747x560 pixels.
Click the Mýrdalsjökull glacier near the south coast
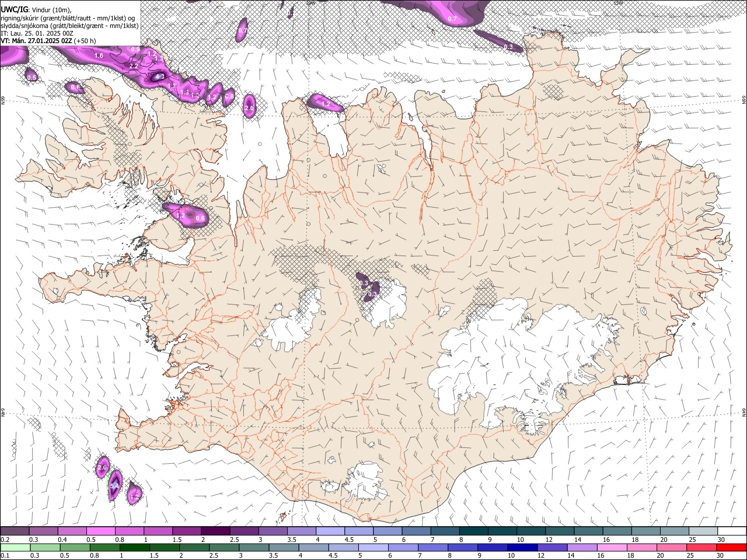(365, 481)
